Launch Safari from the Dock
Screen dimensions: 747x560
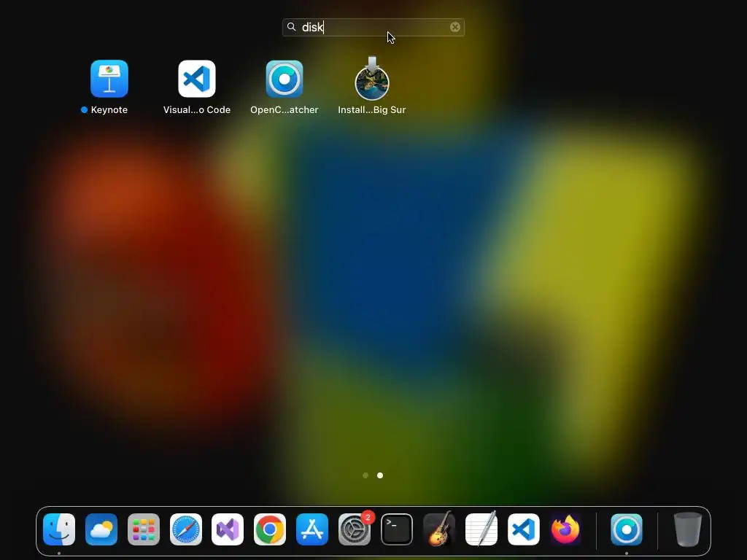186,529
